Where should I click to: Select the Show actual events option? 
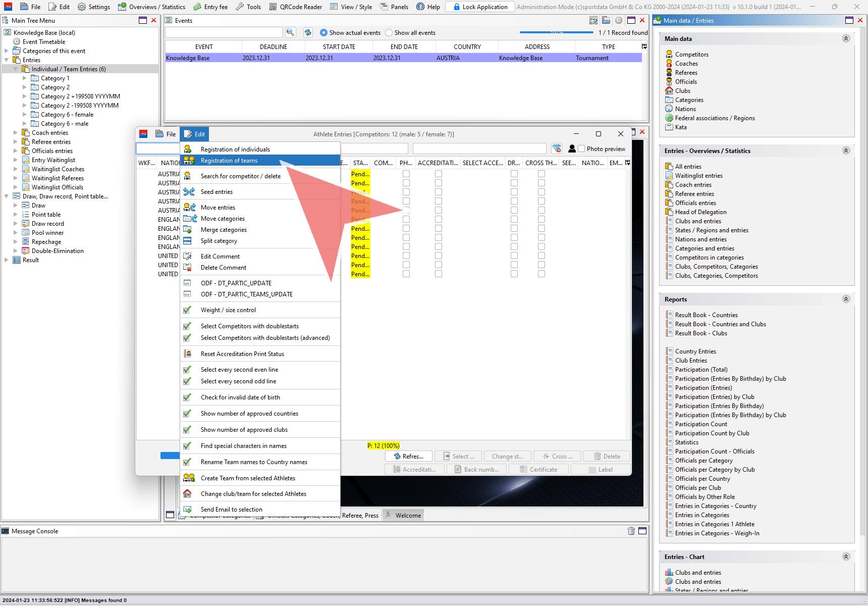(324, 33)
